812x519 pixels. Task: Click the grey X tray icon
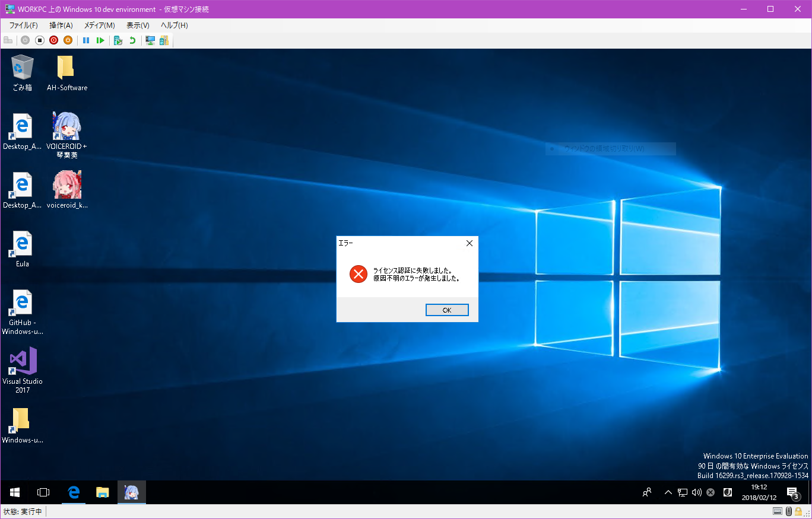(x=710, y=492)
